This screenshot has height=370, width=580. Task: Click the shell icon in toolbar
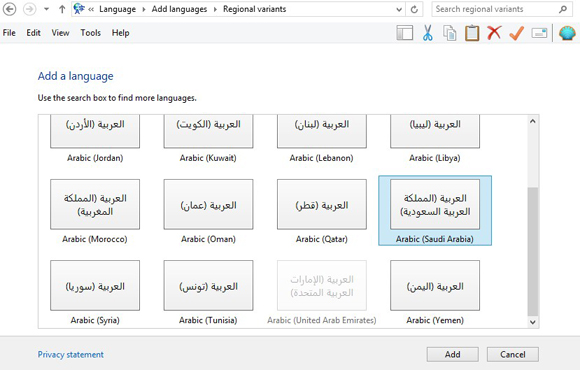(567, 33)
